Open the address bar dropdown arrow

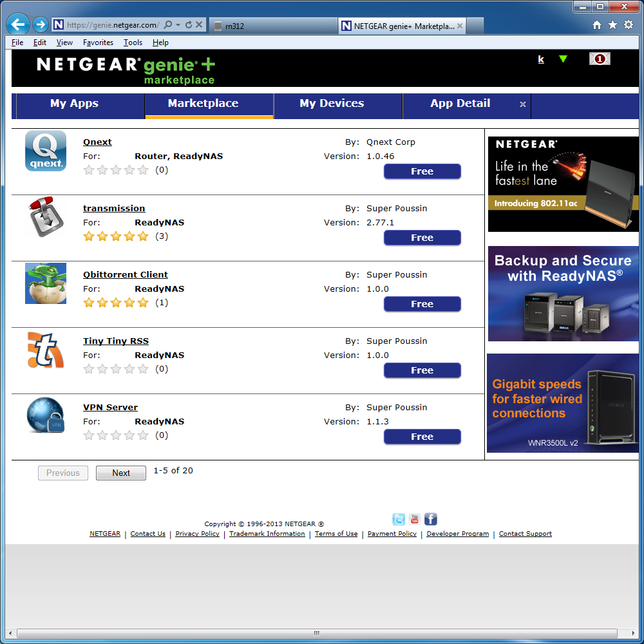click(178, 25)
